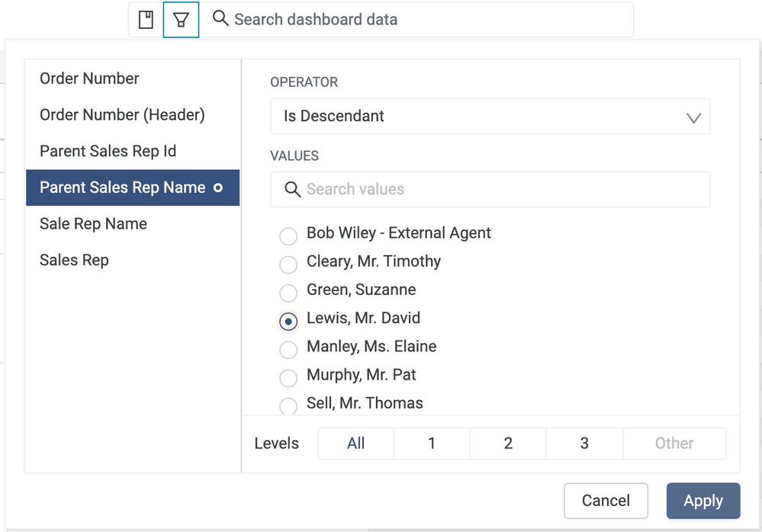Choose Green, Suzanne radio button
This screenshot has width=762, height=532.
coord(288,293)
